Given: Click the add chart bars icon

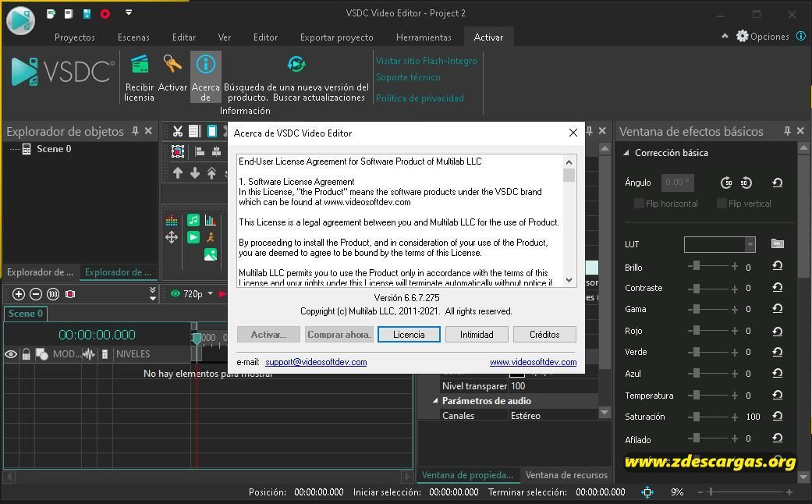Looking at the screenshot, I should click(211, 220).
